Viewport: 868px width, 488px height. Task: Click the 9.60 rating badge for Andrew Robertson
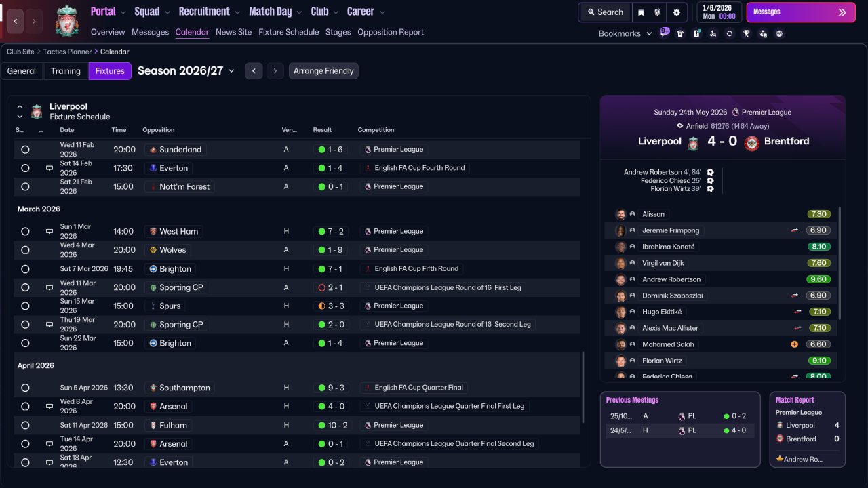[818, 279]
